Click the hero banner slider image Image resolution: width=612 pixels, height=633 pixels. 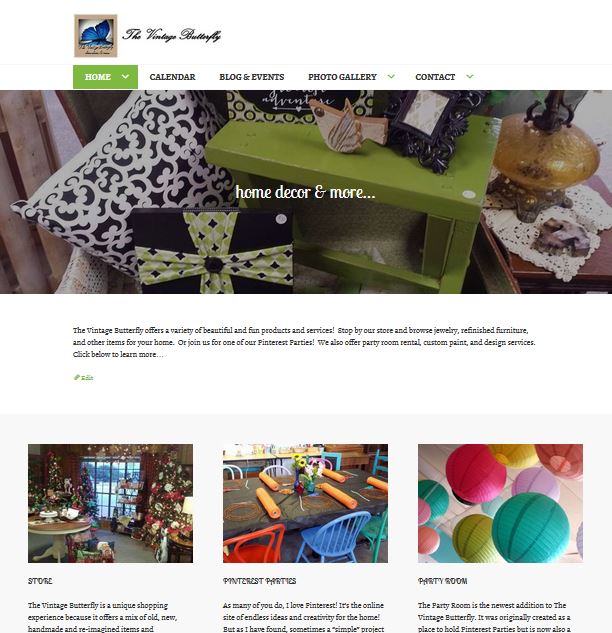306,192
